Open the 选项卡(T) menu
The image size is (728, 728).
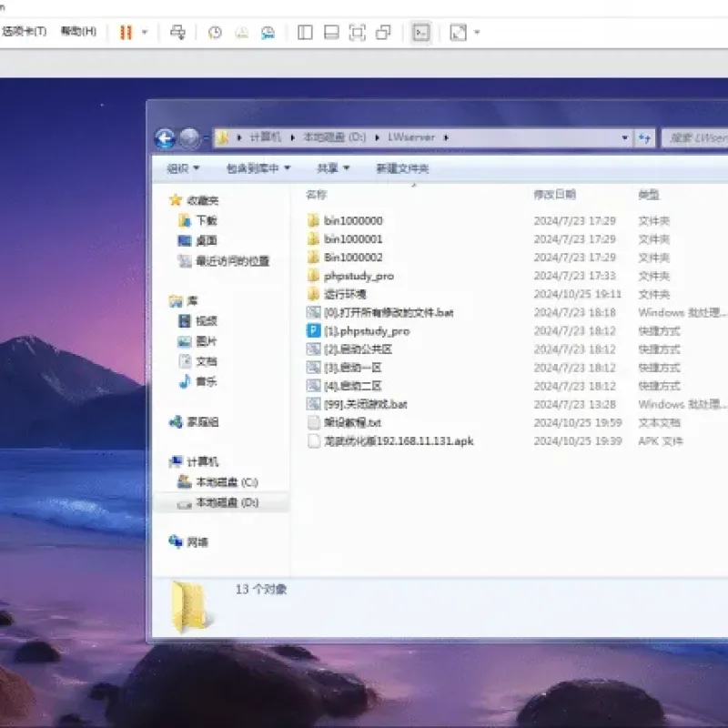(25, 31)
